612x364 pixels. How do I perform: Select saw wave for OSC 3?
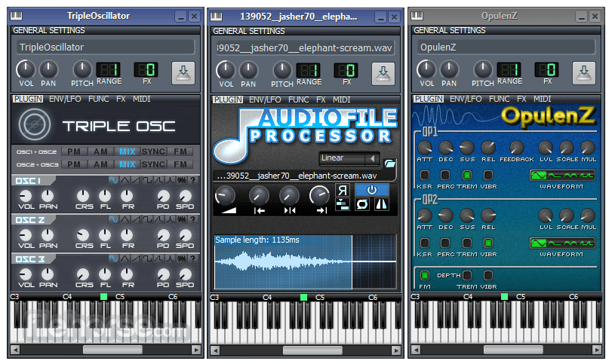[x=137, y=258]
